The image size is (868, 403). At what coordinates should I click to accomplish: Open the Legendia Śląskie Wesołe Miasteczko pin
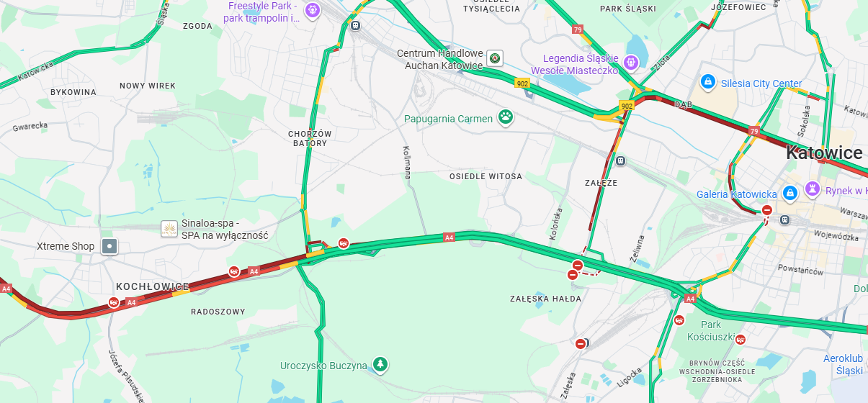pos(630,62)
